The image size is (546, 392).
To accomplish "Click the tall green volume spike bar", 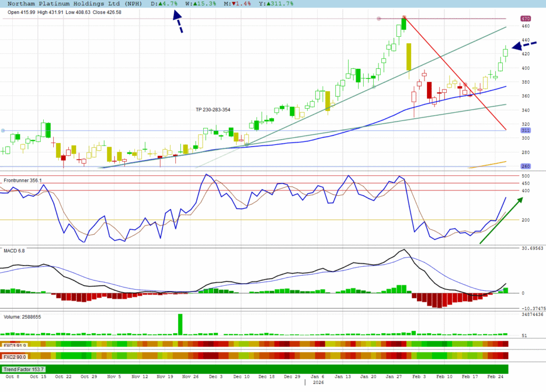I will click(180, 324).
